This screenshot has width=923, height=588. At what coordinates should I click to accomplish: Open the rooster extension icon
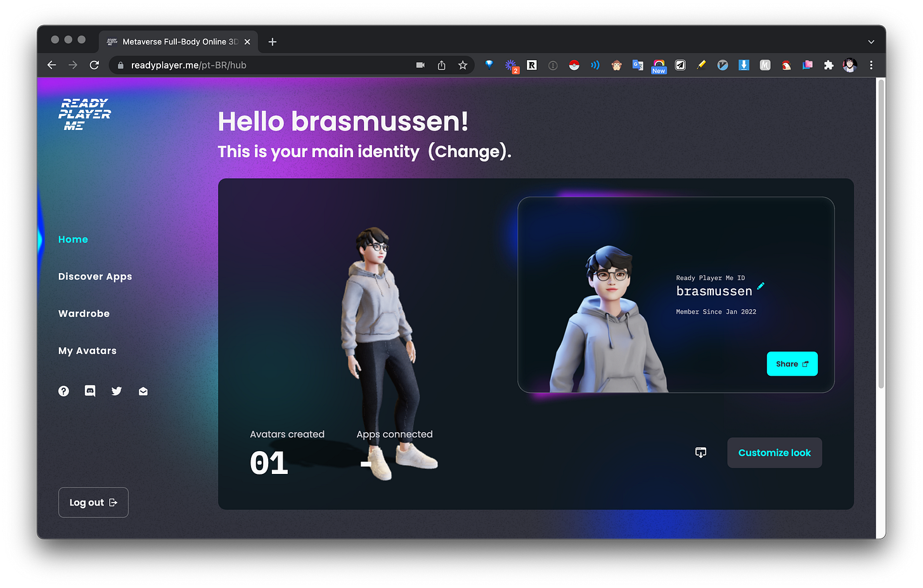tap(786, 65)
